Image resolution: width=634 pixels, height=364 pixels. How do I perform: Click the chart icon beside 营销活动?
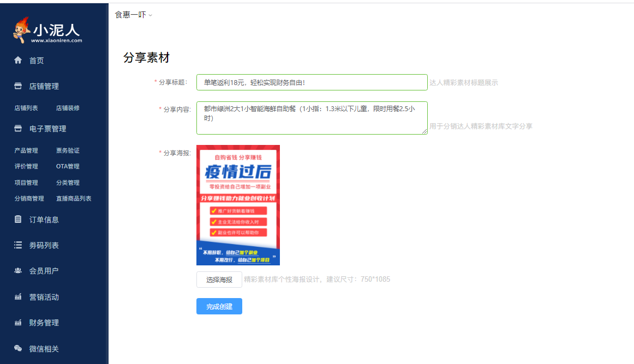click(x=18, y=297)
